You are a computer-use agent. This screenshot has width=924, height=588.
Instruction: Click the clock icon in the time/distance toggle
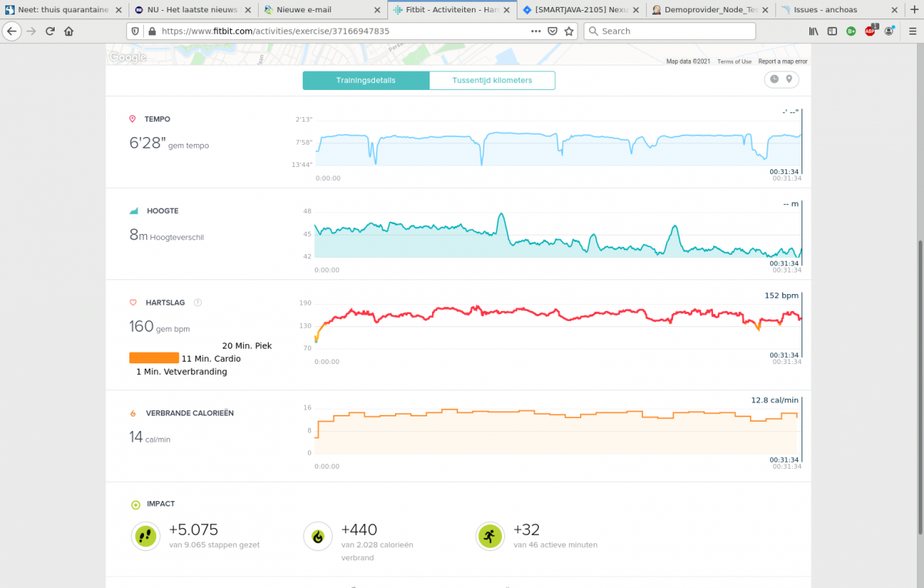coord(774,79)
